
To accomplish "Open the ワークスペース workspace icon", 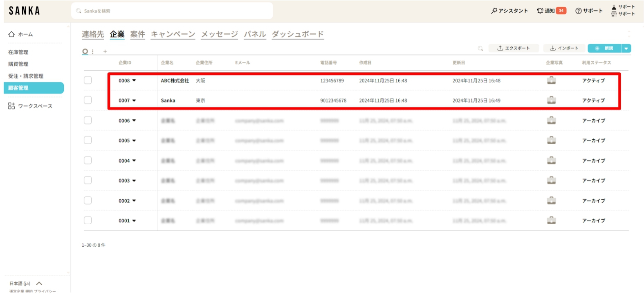I will pos(11,106).
